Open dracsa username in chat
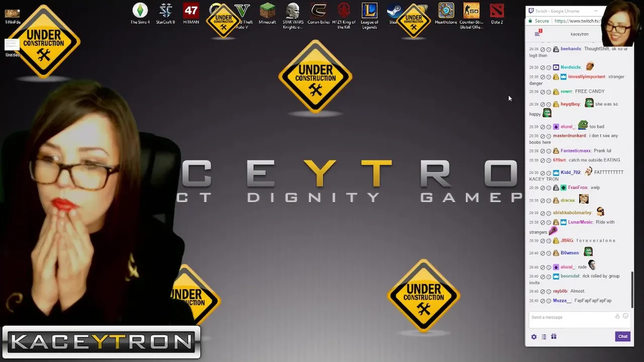The height and width of the screenshot is (362, 644). tap(568, 200)
